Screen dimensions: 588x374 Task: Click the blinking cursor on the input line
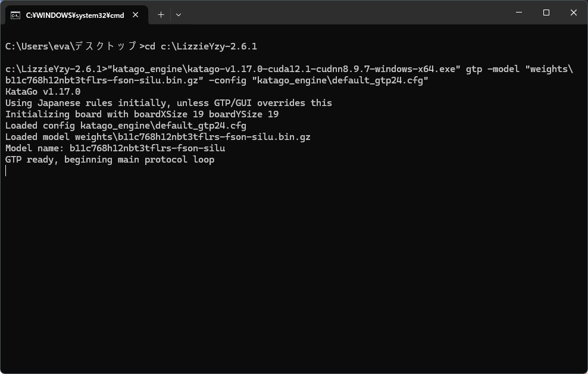point(5,171)
